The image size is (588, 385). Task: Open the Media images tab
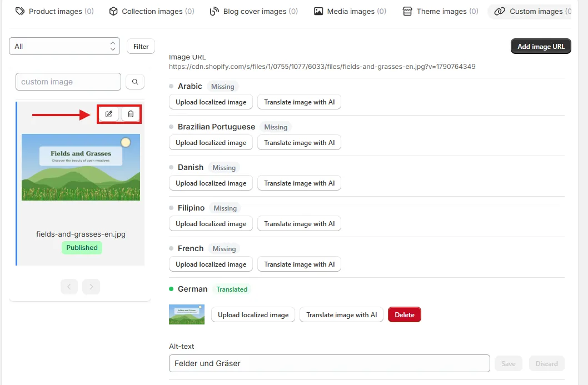[350, 11]
